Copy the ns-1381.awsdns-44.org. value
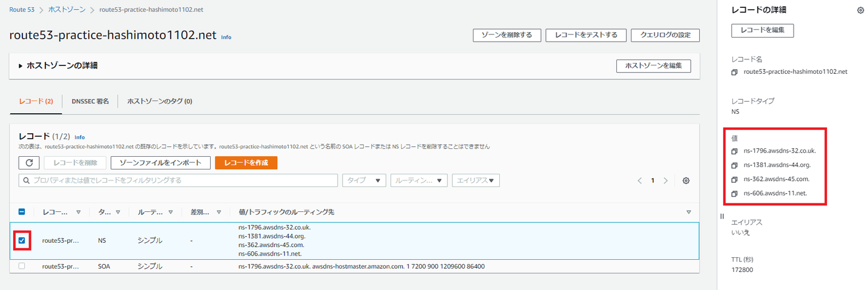 point(734,165)
